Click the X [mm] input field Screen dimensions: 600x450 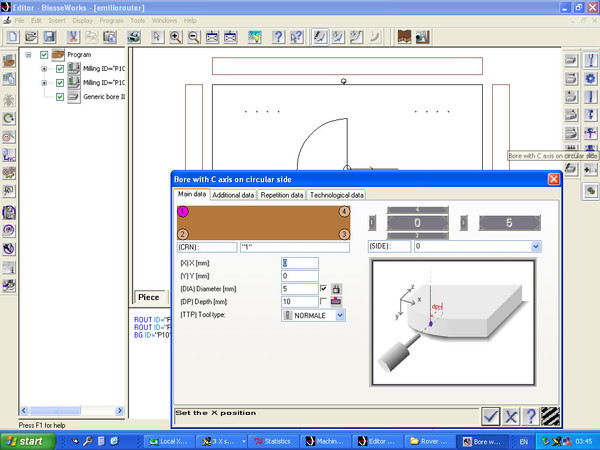[x=300, y=263]
